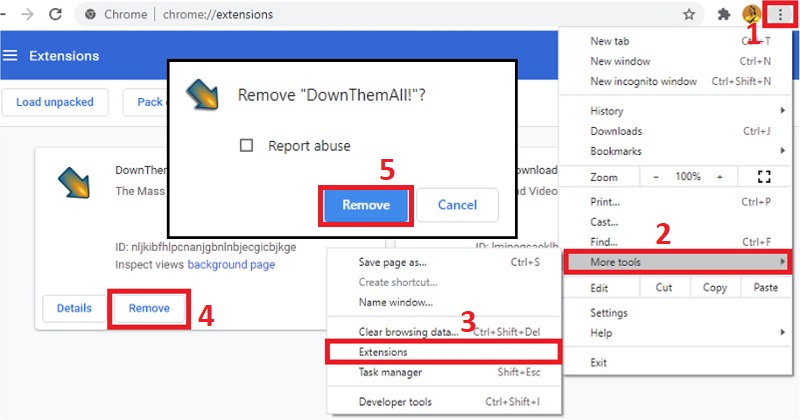Viewport: 800px width, 420px height.
Task: Click the Extensions page title
Action: pyautogui.click(x=64, y=56)
